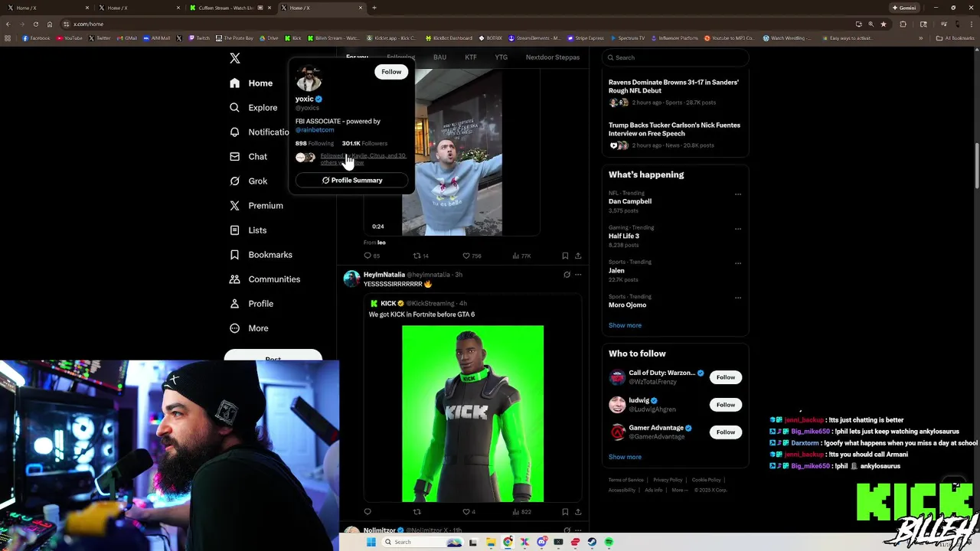980x551 pixels.
Task: Like the KICK post with 4 likes
Action: [x=469, y=511]
